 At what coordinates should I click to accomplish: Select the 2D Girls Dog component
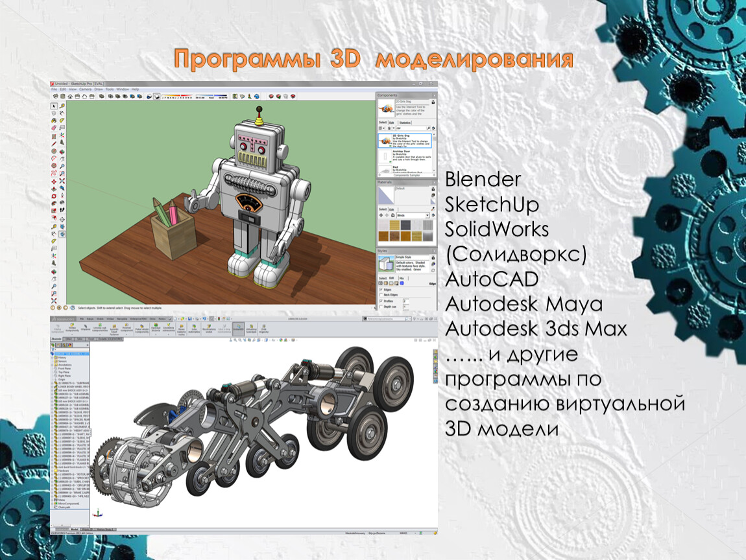click(405, 141)
